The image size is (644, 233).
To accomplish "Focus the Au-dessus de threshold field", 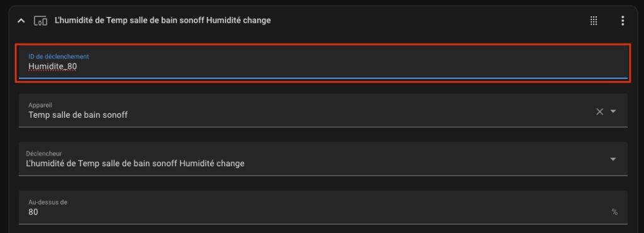I will point(323,208).
